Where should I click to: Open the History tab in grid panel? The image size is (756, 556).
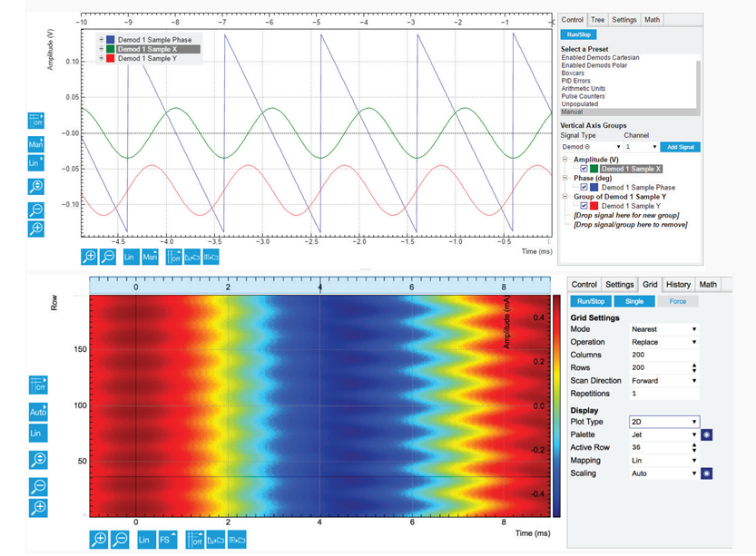[678, 285]
